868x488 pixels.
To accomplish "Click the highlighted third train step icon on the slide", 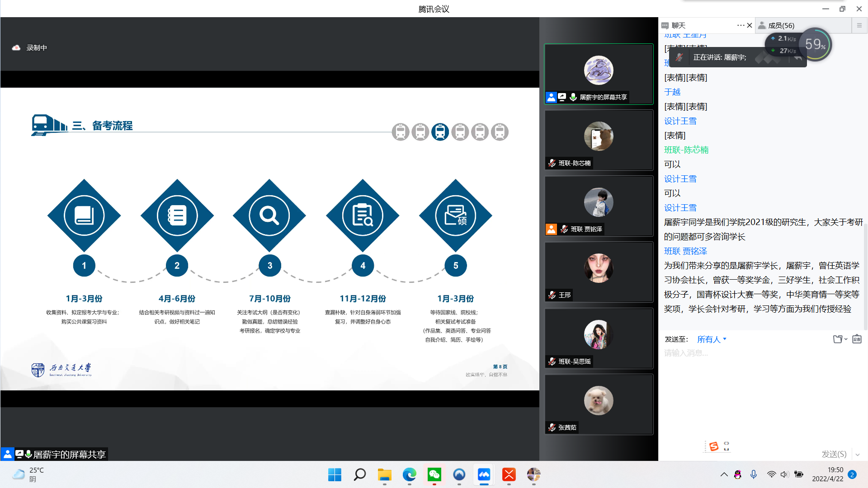I will 440,132.
